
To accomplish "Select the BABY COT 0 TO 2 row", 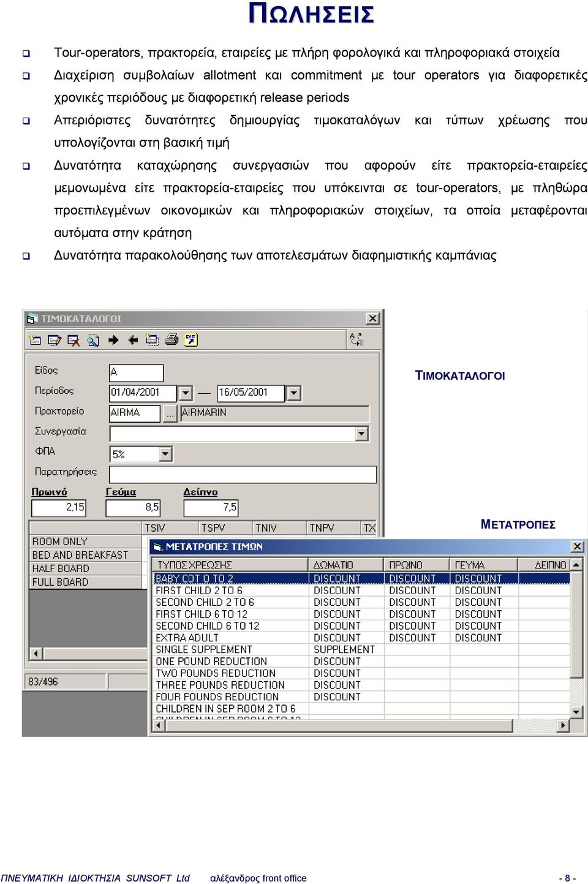I will point(361,578).
